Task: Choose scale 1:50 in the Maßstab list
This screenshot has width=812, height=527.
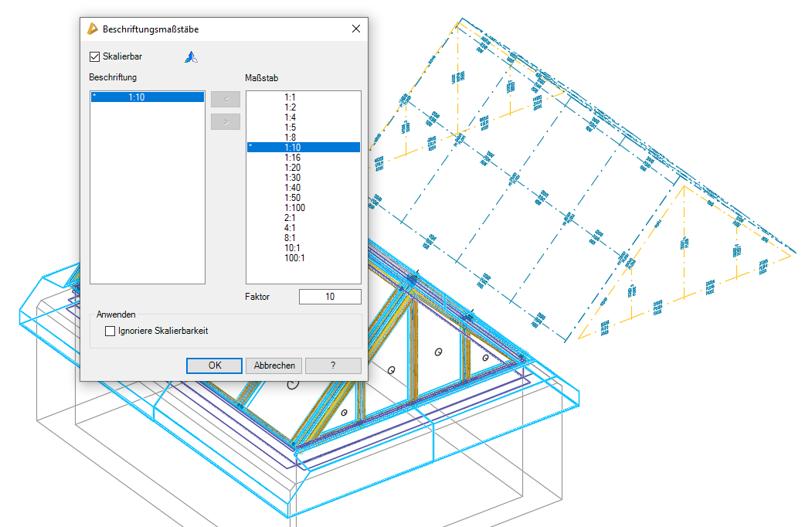Action: coord(293,198)
